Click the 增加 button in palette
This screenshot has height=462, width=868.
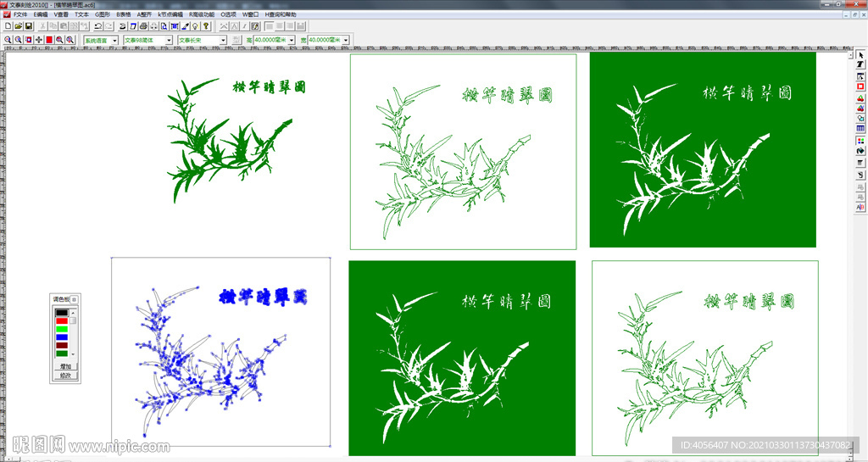64,366
